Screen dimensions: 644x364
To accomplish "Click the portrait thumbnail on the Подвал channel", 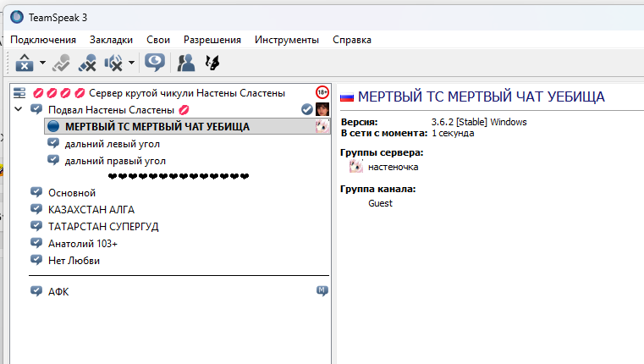I will (x=322, y=109).
